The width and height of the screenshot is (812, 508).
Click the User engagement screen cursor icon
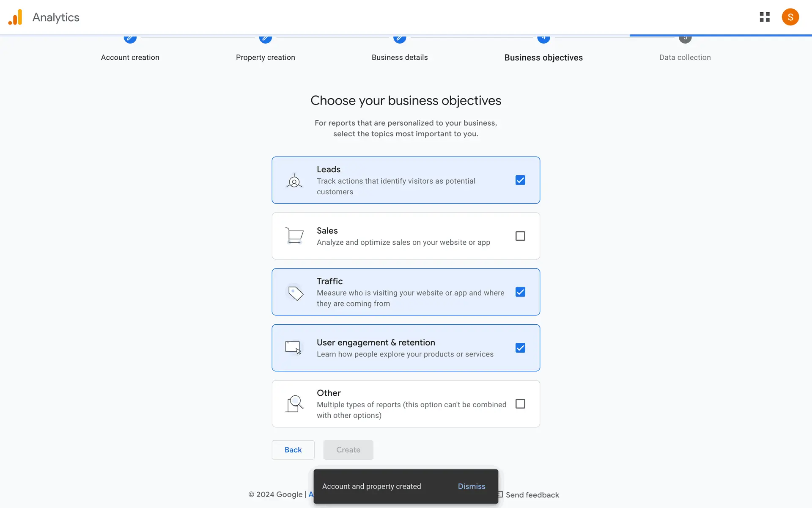[293, 348]
